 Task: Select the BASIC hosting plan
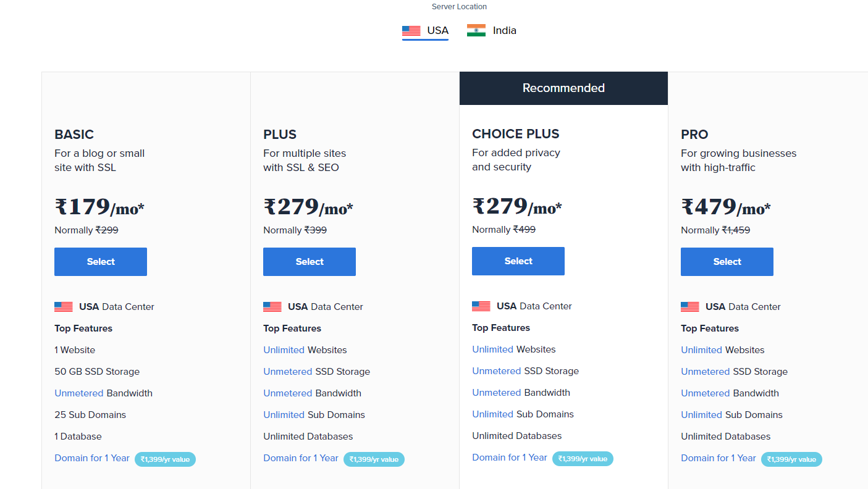point(101,262)
